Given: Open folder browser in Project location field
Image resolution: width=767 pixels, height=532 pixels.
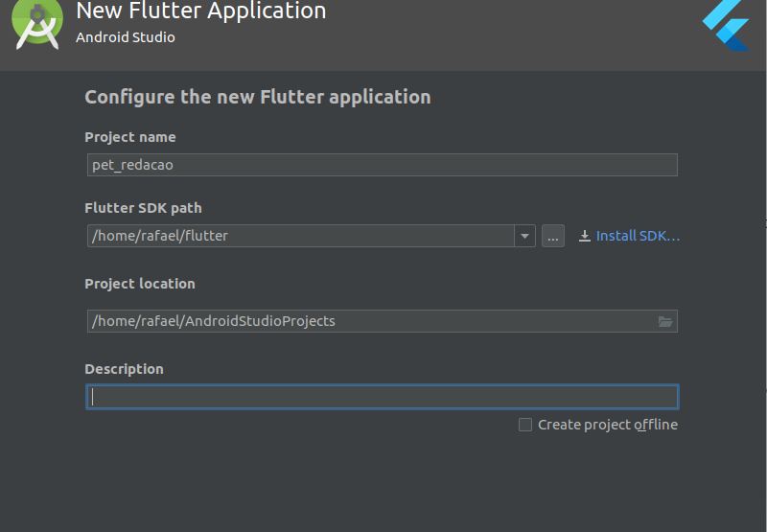Looking at the screenshot, I should (x=665, y=321).
